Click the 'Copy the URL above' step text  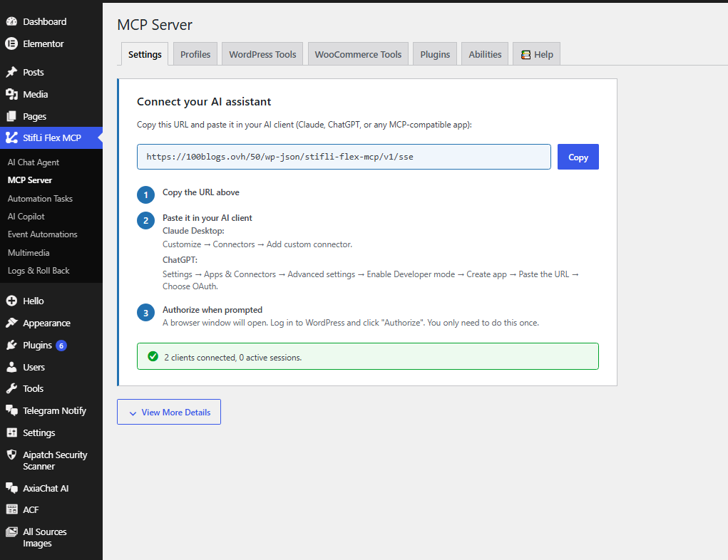coord(200,192)
